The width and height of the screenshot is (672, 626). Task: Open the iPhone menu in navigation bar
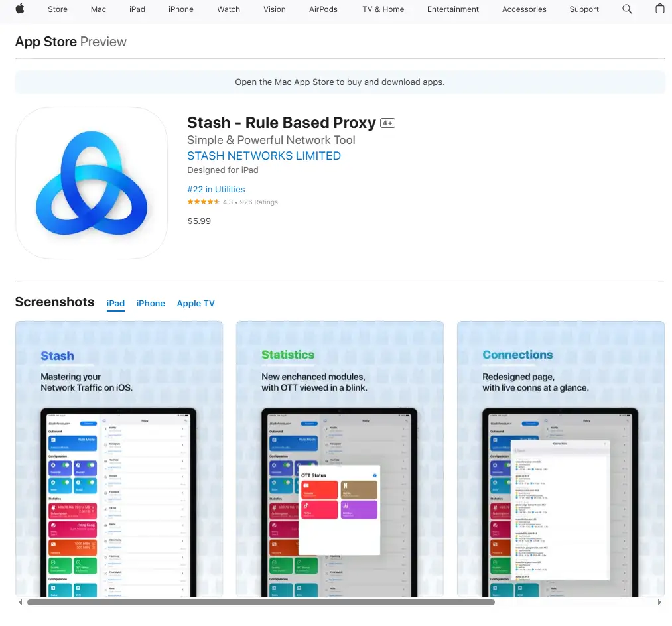[181, 9]
